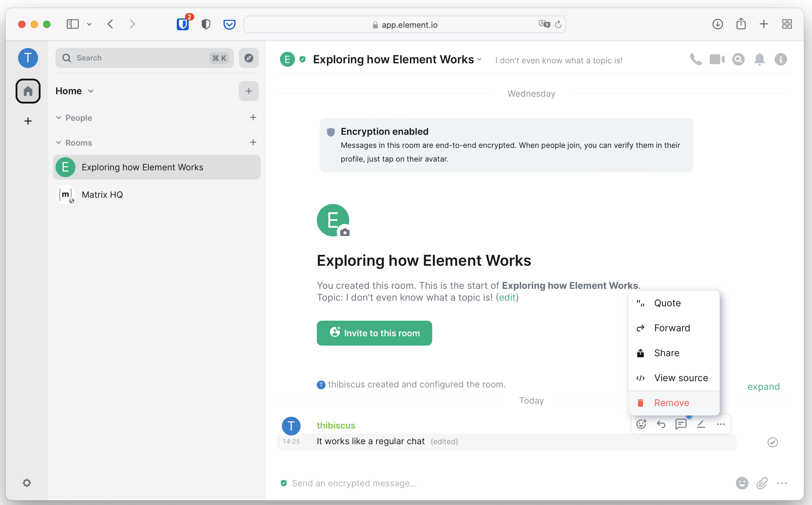The image size is (812, 505).
Task: Open room name dropdown in header
Action: [480, 60]
